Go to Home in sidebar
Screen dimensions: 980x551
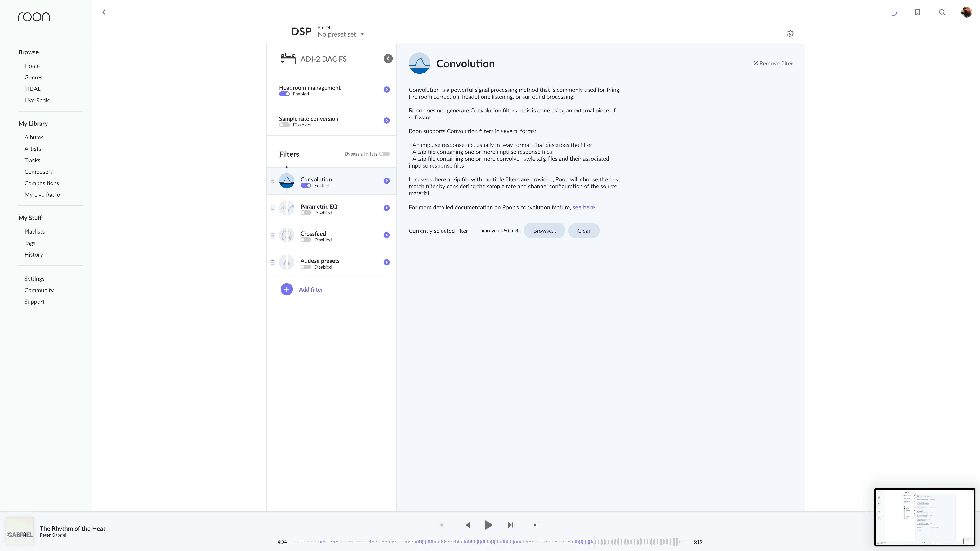tap(32, 66)
